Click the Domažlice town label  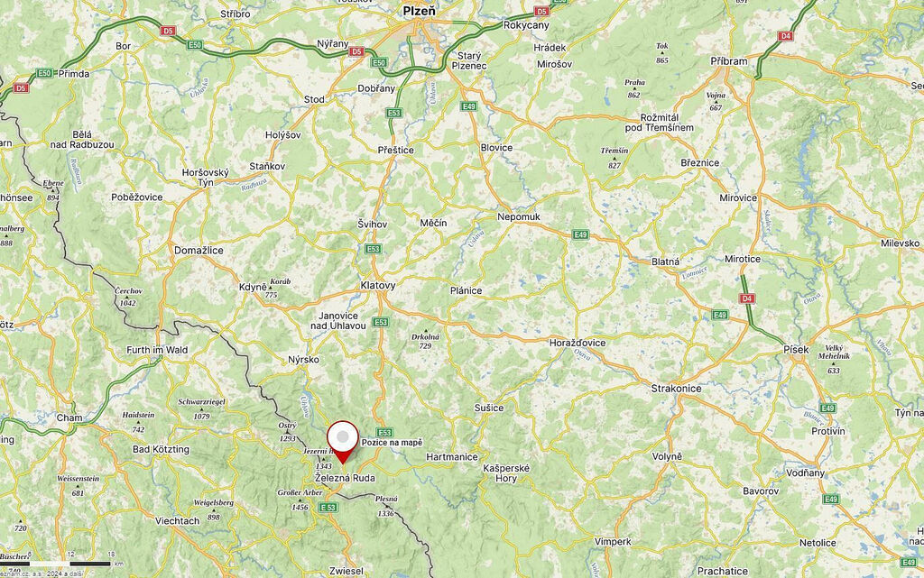point(199,250)
